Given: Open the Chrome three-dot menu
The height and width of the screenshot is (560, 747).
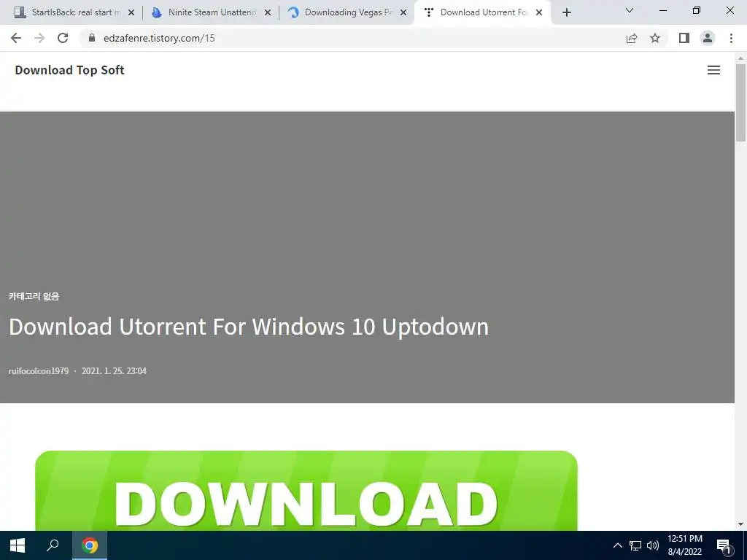Looking at the screenshot, I should tap(731, 38).
